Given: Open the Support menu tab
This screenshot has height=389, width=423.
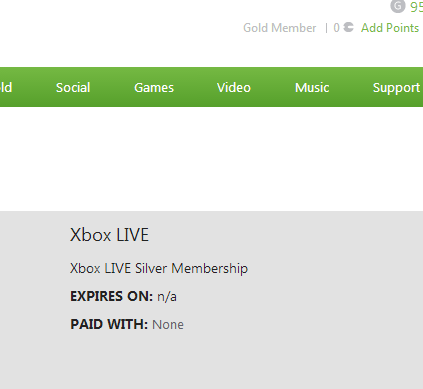Looking at the screenshot, I should (396, 88).
